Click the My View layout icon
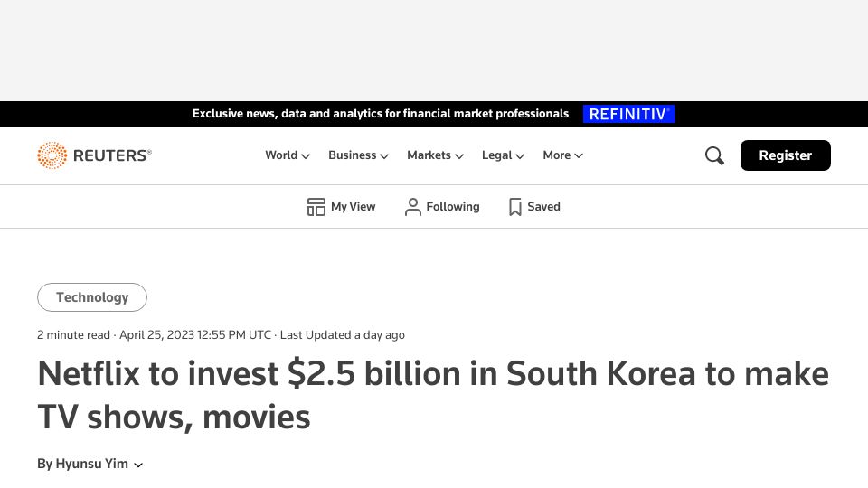Screen dimensions: 868x488 click(x=316, y=207)
